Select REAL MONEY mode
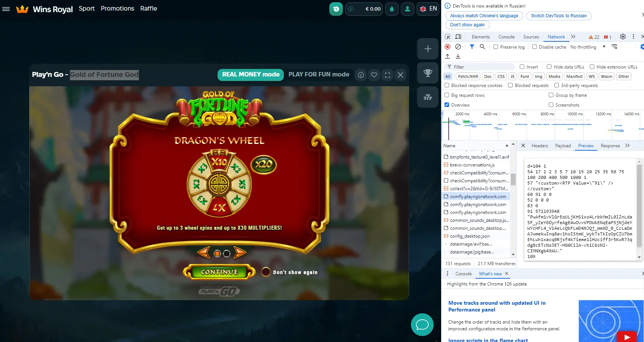This screenshot has width=644, height=342. 251,75
